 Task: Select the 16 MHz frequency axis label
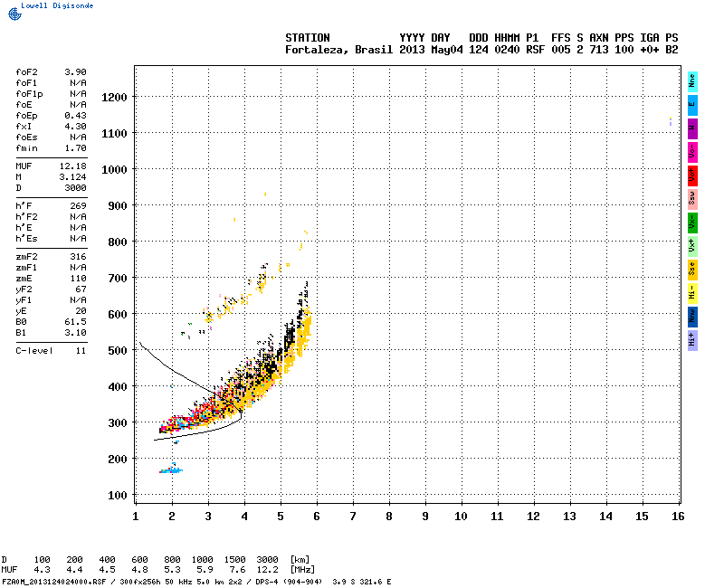(678, 517)
